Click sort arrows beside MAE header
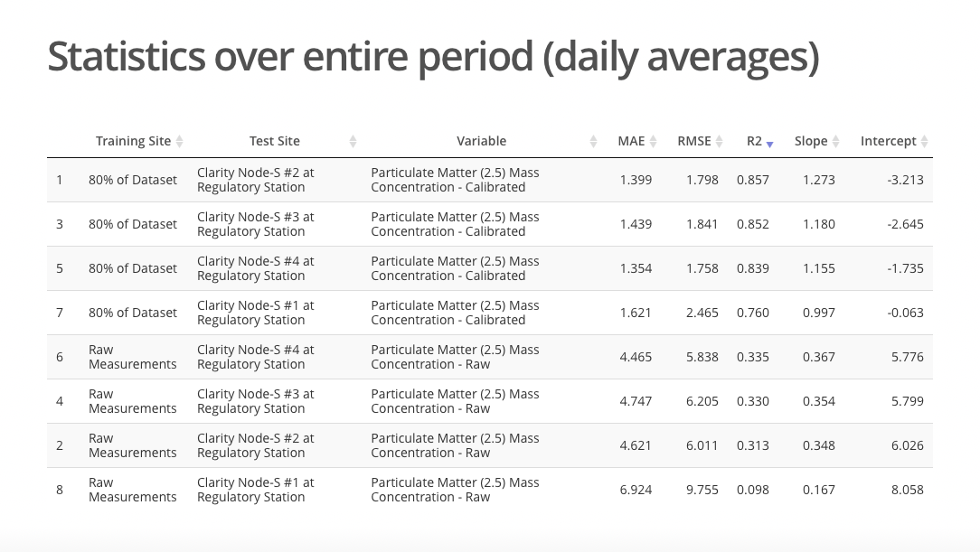Viewport: 980px width, 552px height. click(x=654, y=142)
